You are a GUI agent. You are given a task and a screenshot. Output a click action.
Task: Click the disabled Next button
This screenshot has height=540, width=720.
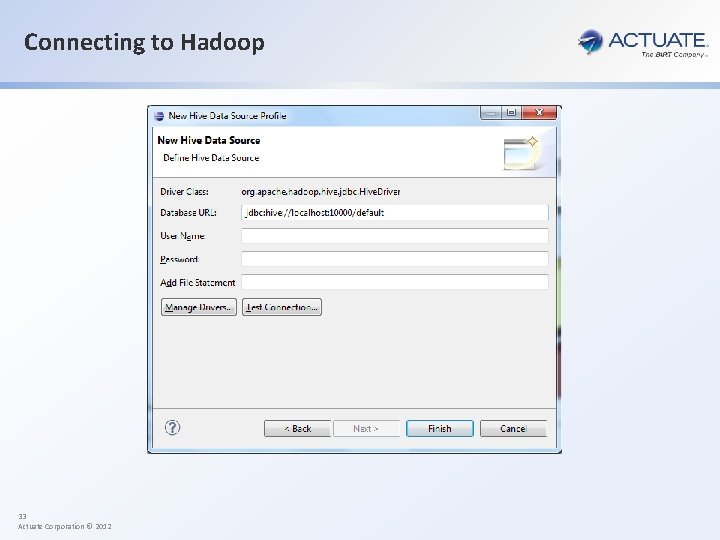[366, 428]
